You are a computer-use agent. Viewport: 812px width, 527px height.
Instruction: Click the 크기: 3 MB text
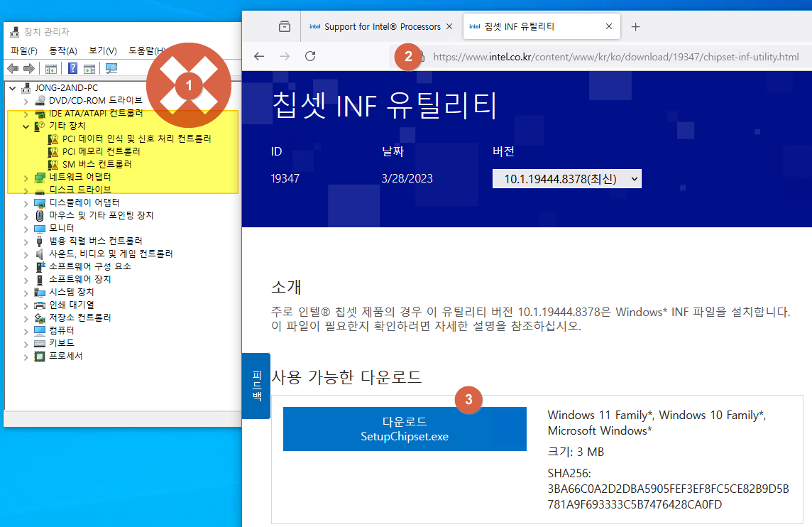(576, 452)
